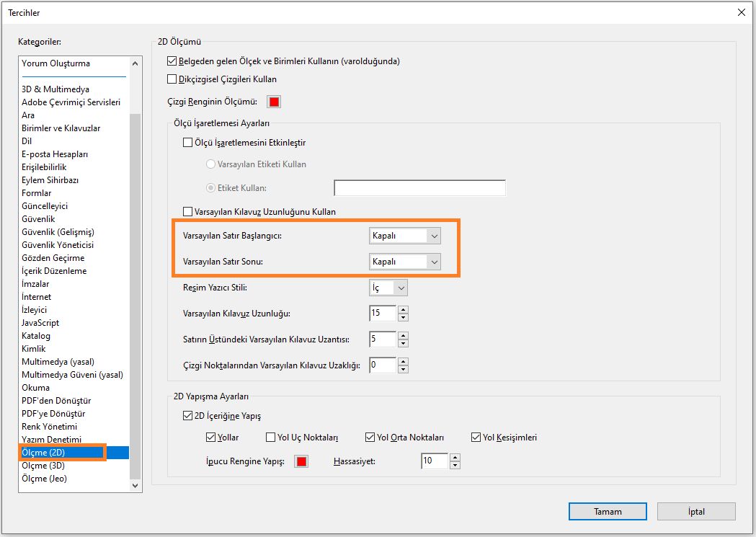Click Varsayılan Kılavuz Uzunluğu value field
Viewport: 756px width, 537px height.
coord(383,314)
